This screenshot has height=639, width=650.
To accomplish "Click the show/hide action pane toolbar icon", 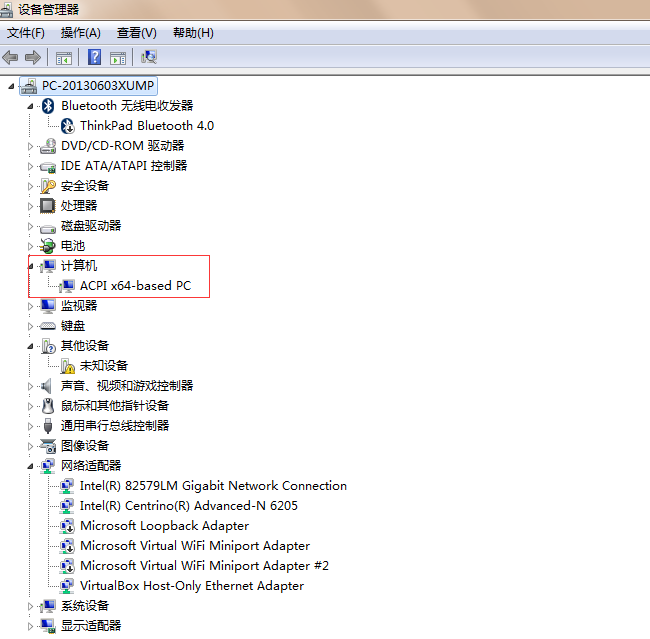I will [x=118, y=58].
